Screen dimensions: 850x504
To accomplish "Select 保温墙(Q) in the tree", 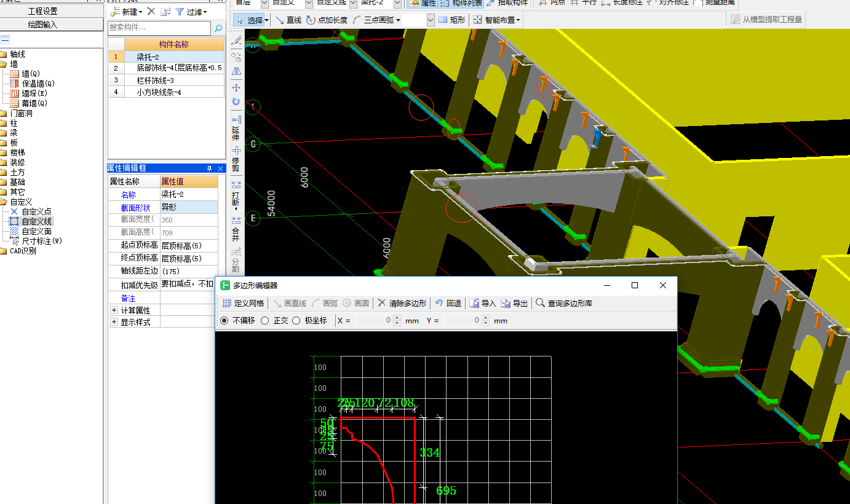I will (38, 84).
